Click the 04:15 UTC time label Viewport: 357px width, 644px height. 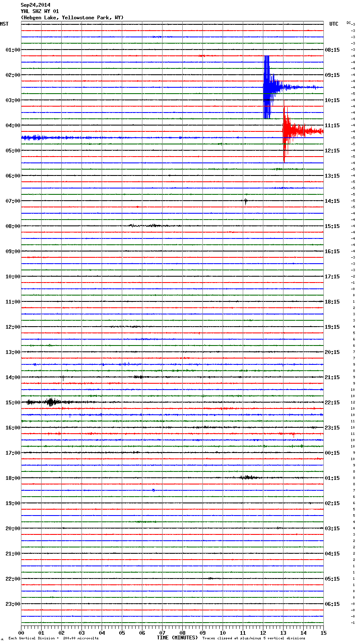[x=332, y=554]
